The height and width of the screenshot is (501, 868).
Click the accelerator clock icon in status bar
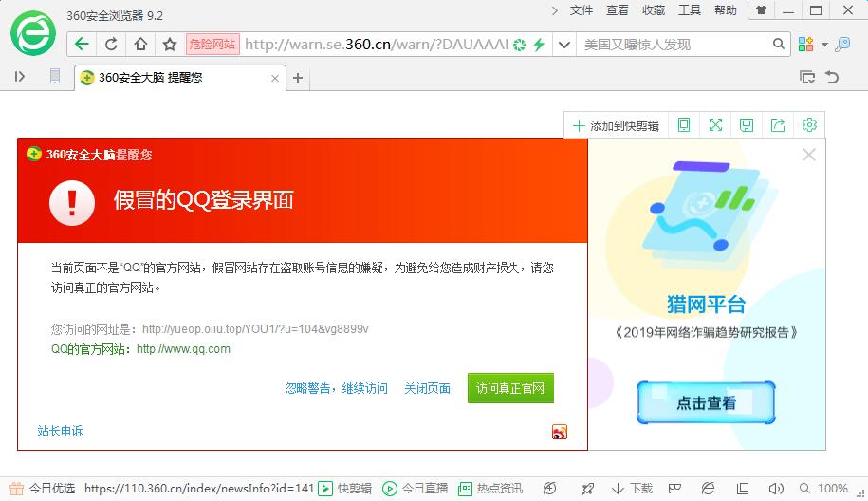click(549, 489)
